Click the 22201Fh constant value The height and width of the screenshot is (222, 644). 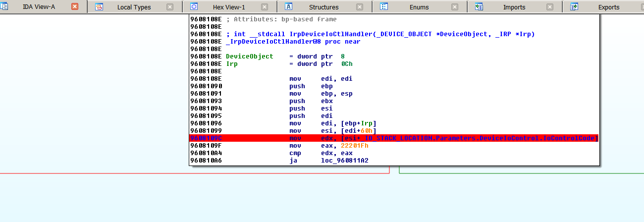354,146
